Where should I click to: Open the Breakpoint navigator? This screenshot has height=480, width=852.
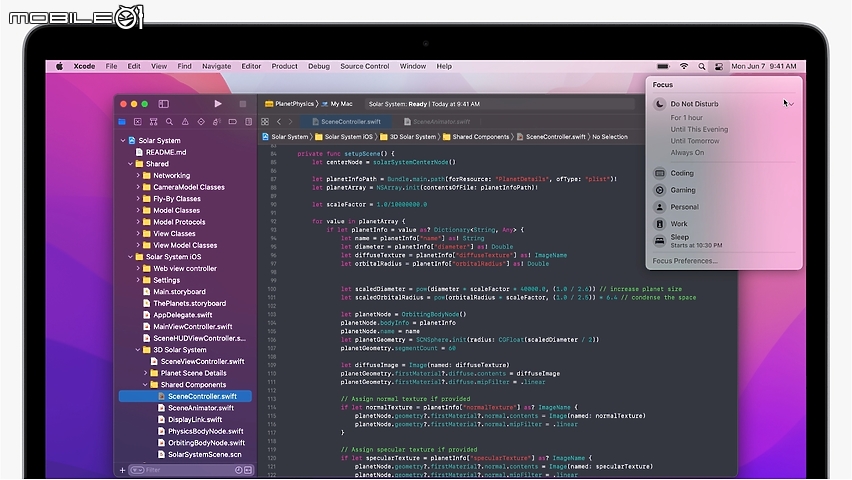pyautogui.click(x=233, y=122)
